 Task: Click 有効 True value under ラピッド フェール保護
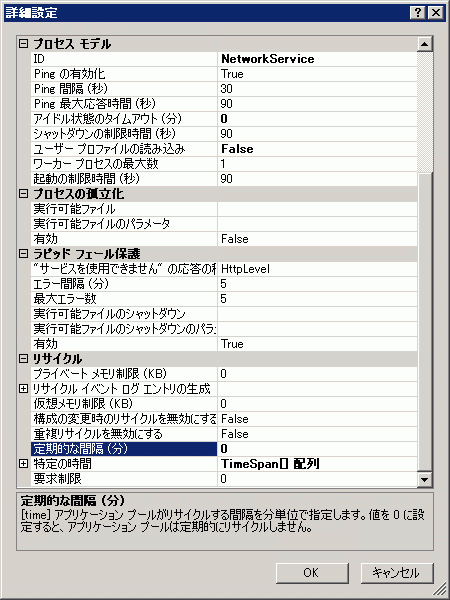[x=318, y=344]
